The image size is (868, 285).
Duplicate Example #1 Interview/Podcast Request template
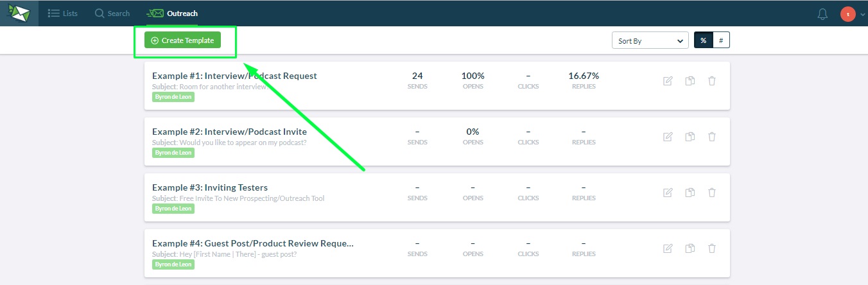click(690, 81)
